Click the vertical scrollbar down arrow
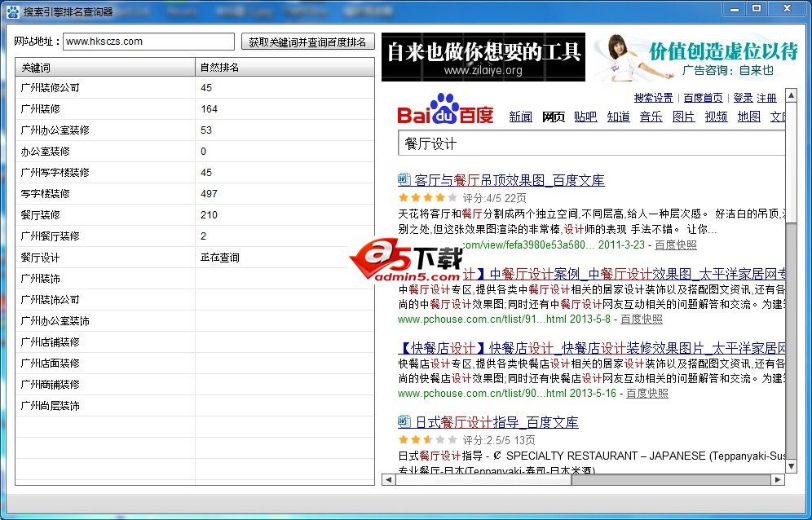 (791, 466)
